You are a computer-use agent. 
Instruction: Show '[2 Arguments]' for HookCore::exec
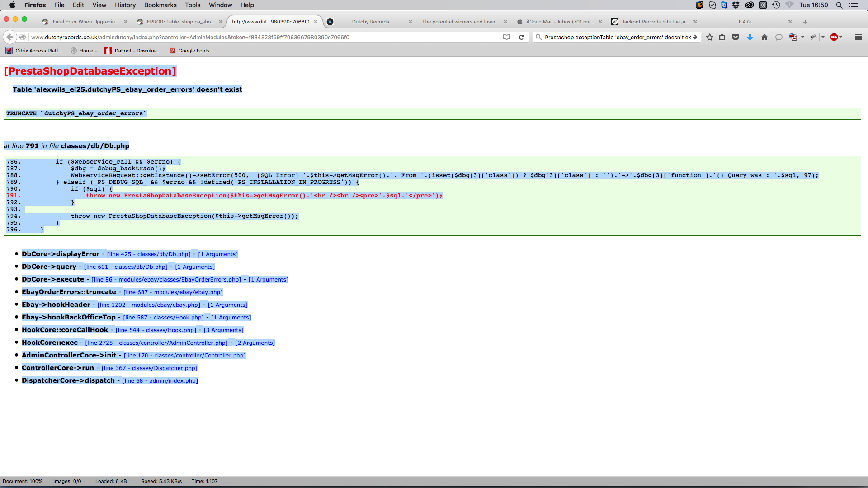[x=255, y=343]
